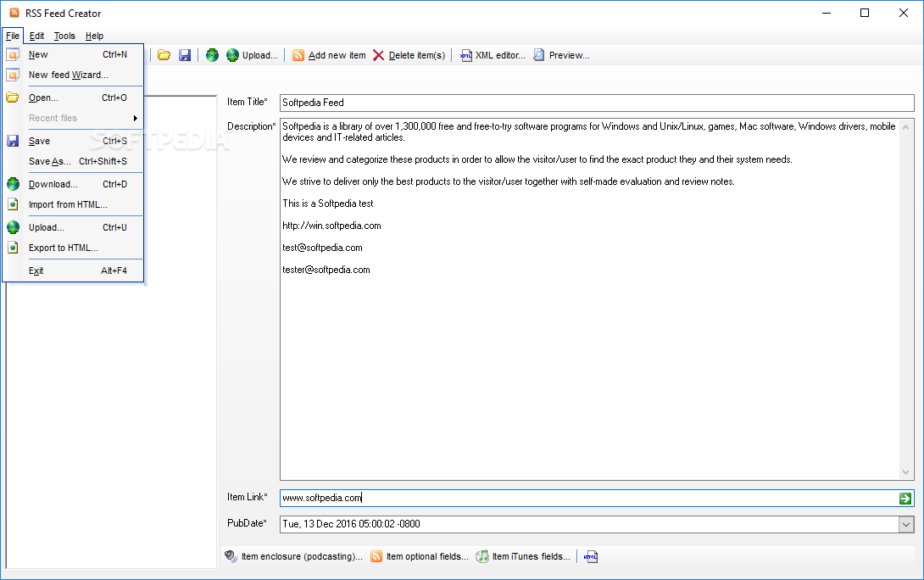Click the Open folder toolbar icon

tap(164, 55)
